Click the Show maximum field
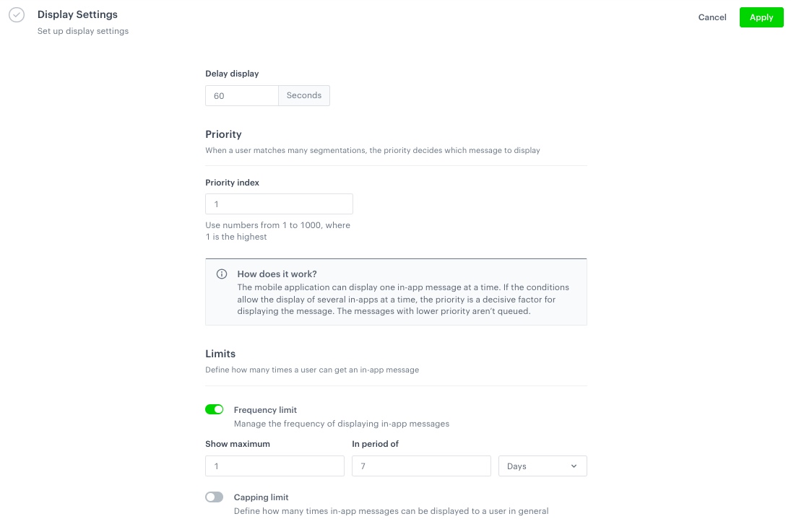 click(275, 466)
